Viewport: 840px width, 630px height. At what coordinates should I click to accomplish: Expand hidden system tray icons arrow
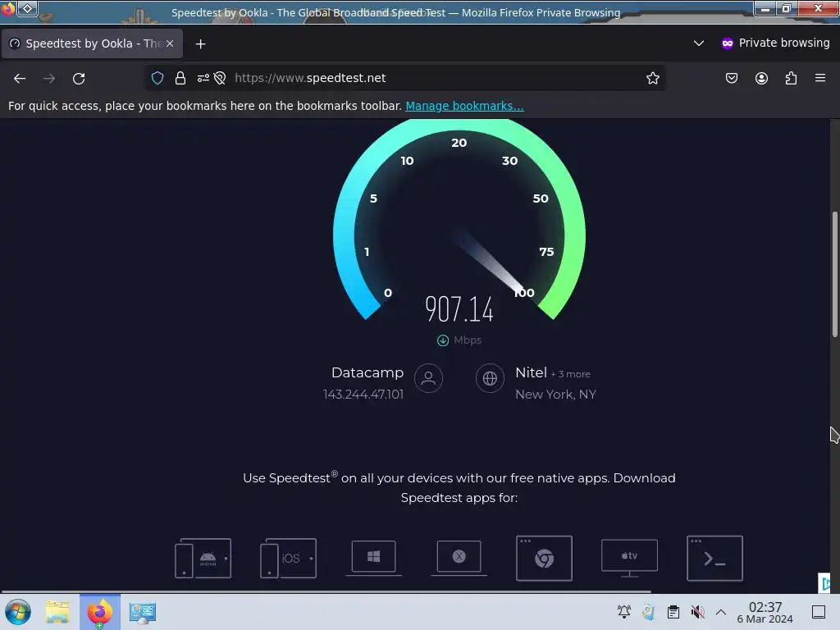coord(721,612)
